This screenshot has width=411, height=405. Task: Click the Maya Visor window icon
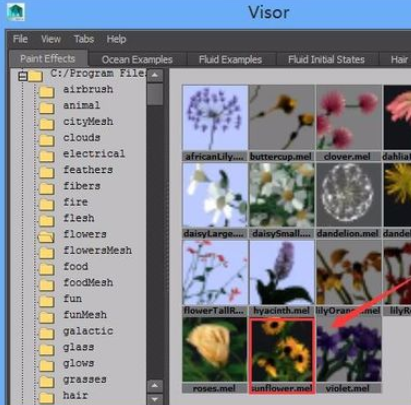point(16,12)
